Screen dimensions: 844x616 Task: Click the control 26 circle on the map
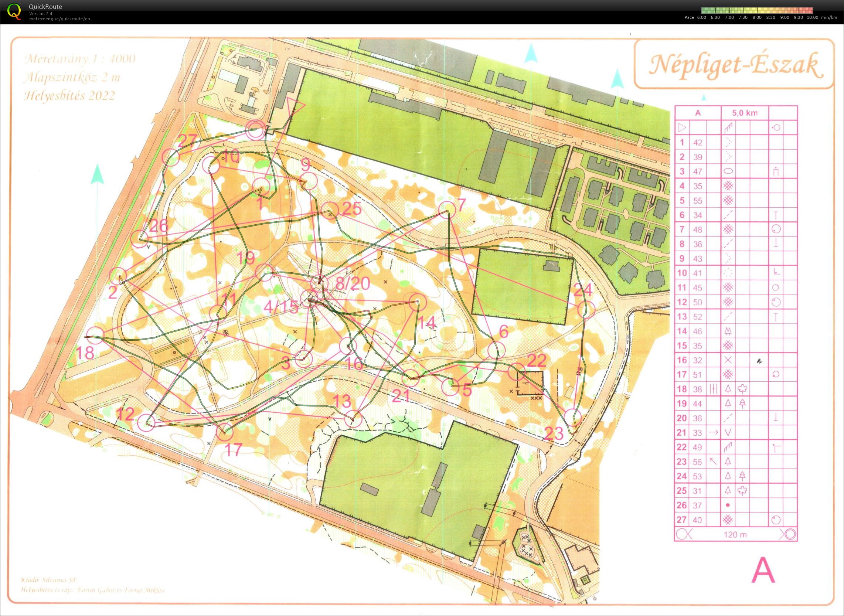[x=140, y=239]
